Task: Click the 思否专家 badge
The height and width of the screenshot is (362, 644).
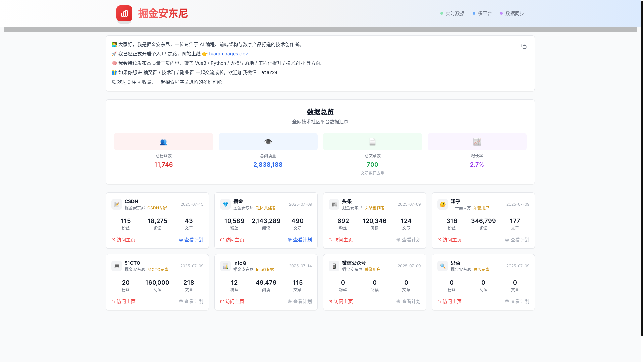Action: (481, 270)
